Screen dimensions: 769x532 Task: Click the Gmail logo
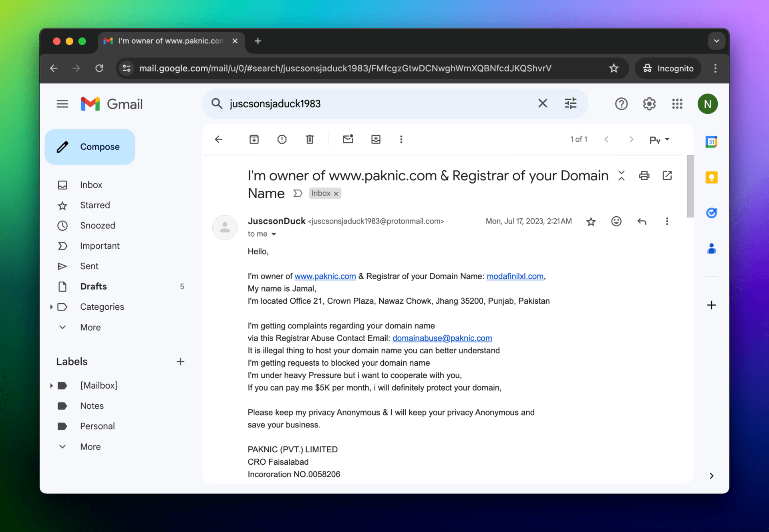coord(112,104)
